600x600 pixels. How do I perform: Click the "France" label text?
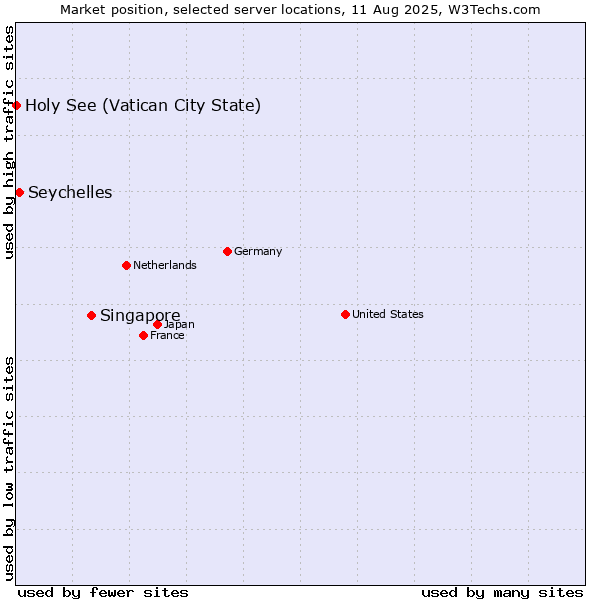pos(167,336)
